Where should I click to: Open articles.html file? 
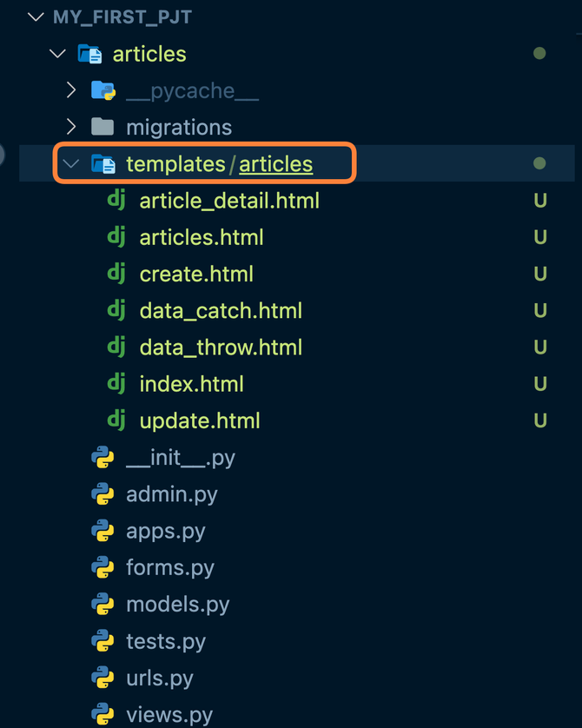tap(201, 237)
